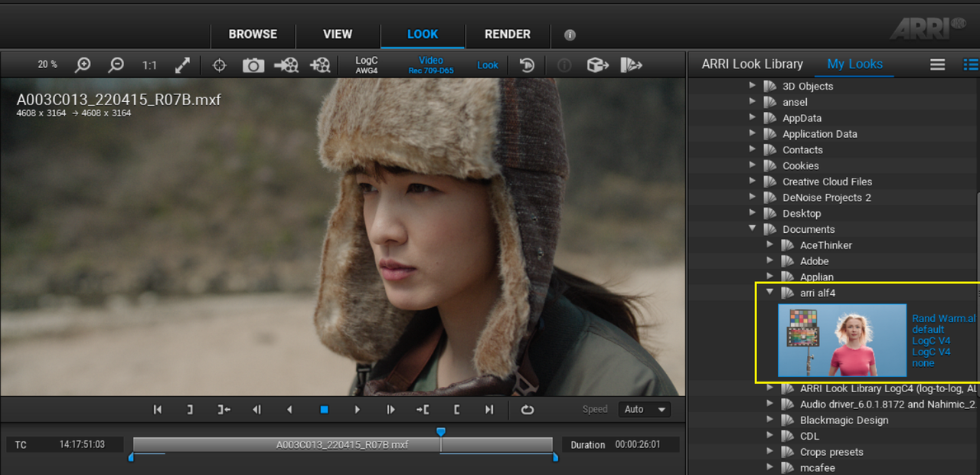Open the Speed dropdown set to Auto

[x=644, y=409]
